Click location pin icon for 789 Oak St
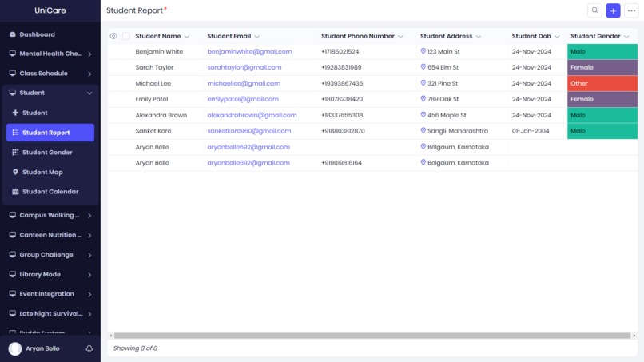Screen dimensions: 644x362 [x=423, y=98]
